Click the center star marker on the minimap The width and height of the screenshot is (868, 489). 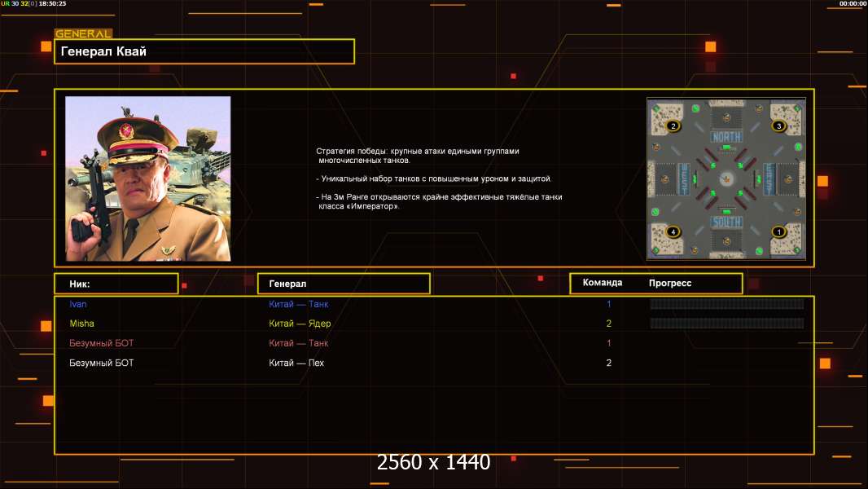pyautogui.click(x=727, y=178)
